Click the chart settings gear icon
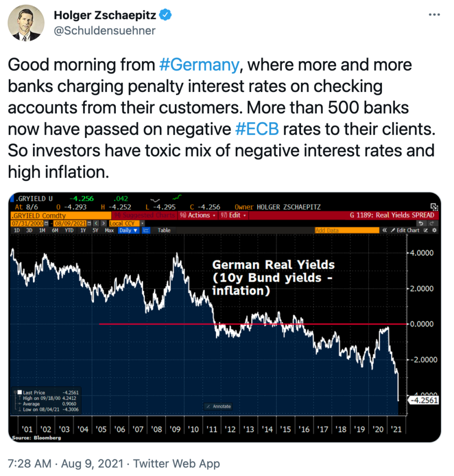The height and width of the screenshot is (476, 454). click(434, 231)
